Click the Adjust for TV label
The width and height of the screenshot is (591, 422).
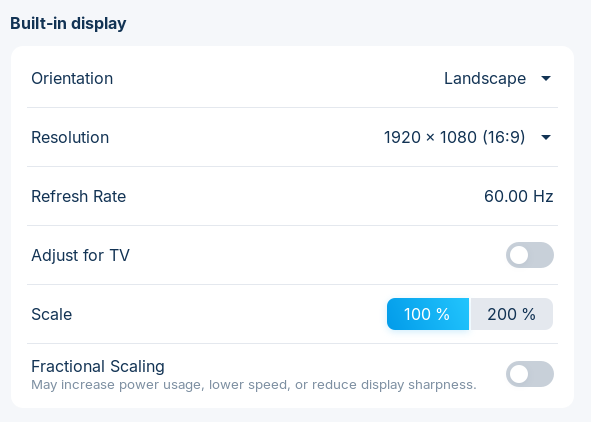tap(80, 255)
